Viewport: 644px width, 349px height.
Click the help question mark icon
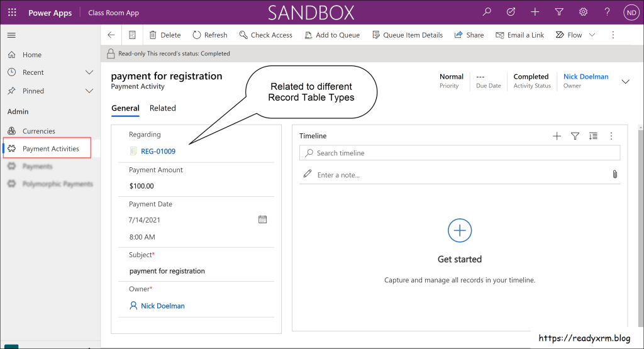(x=607, y=12)
